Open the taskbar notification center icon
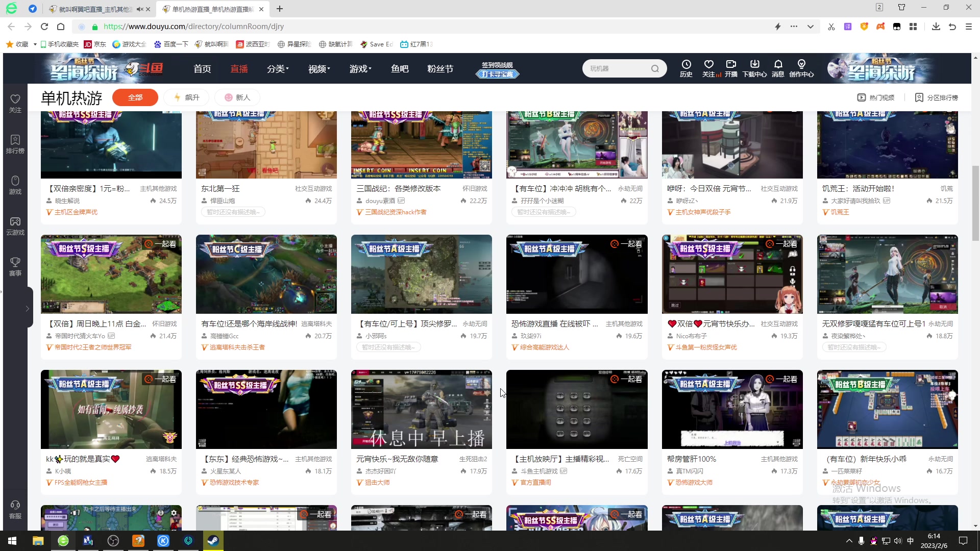980x551 pixels. (x=963, y=541)
